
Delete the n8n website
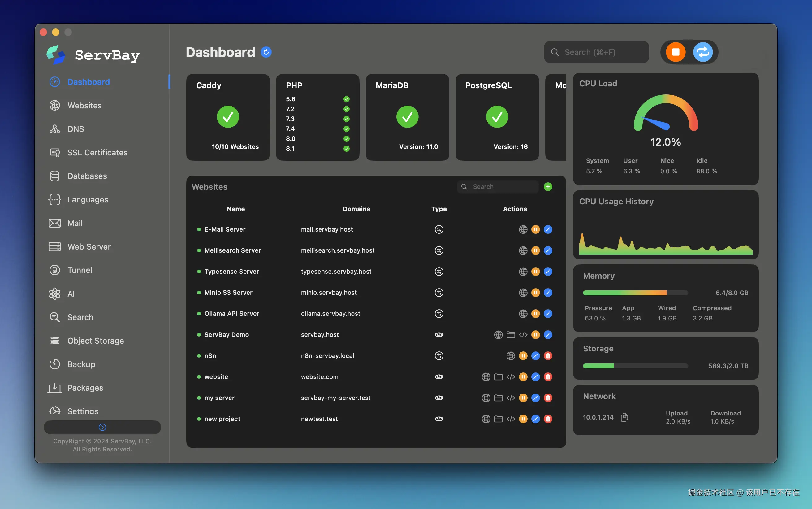click(548, 356)
